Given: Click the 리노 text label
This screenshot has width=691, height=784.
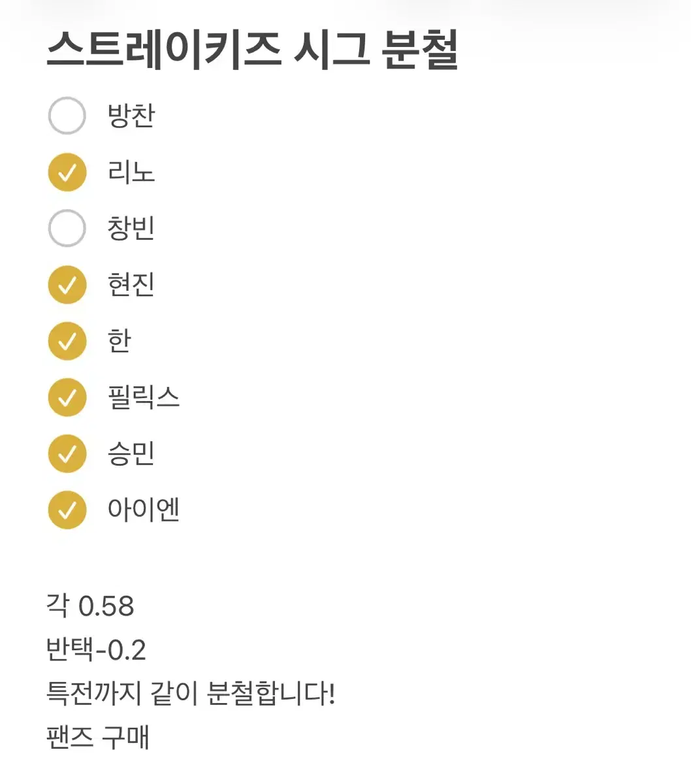Looking at the screenshot, I should [131, 172].
